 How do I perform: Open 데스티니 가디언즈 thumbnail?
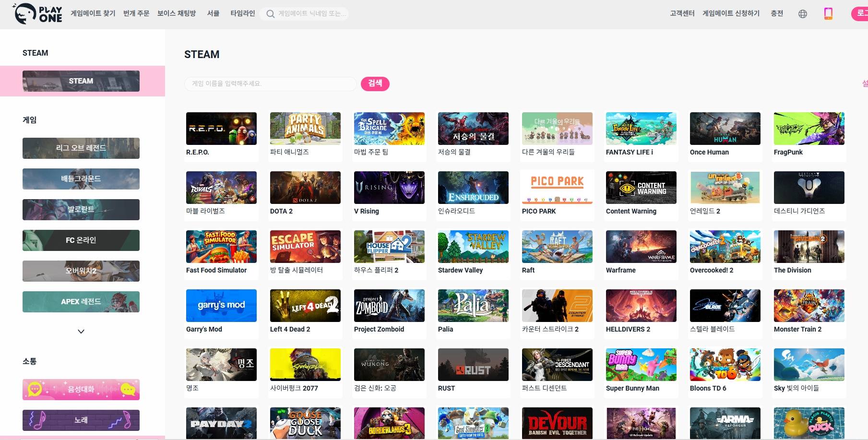(x=809, y=188)
